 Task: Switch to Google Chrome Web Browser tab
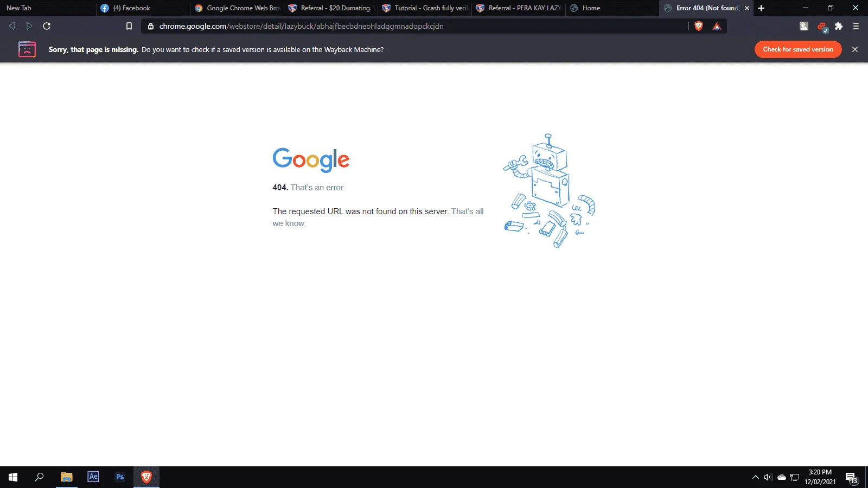click(x=236, y=8)
